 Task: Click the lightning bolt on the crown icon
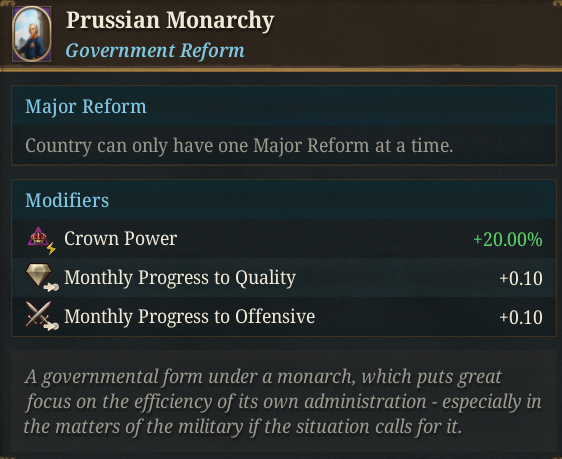51,248
